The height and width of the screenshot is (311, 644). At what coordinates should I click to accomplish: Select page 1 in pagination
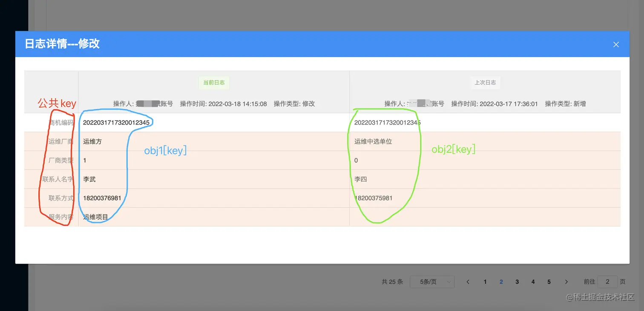(485, 282)
